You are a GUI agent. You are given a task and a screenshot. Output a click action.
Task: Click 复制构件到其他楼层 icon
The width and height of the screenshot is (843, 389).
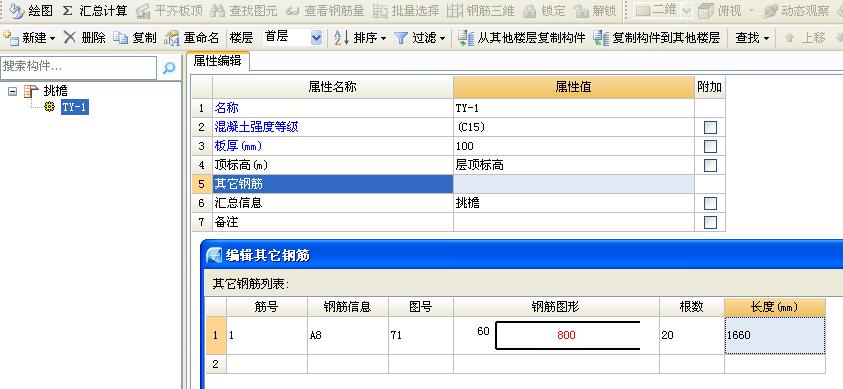coord(601,38)
